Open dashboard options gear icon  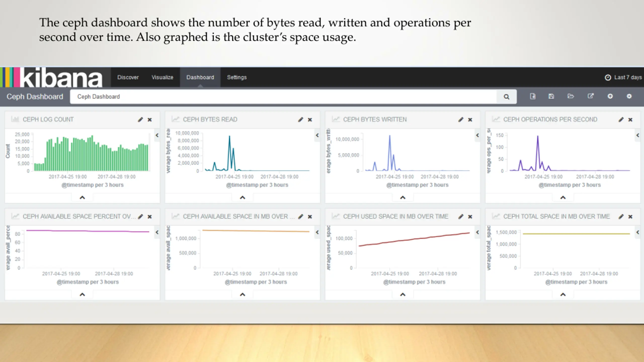pyautogui.click(x=629, y=96)
